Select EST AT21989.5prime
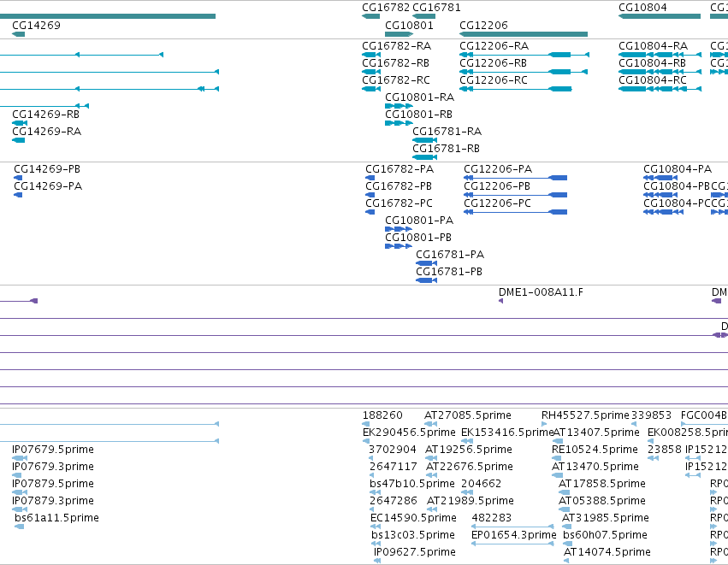 pos(471,501)
